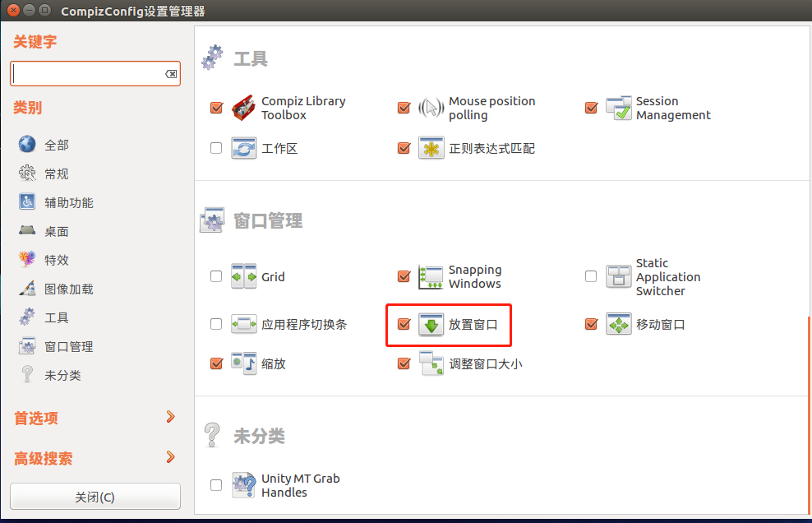Disable the Snapping Windows checkbox

point(404,276)
